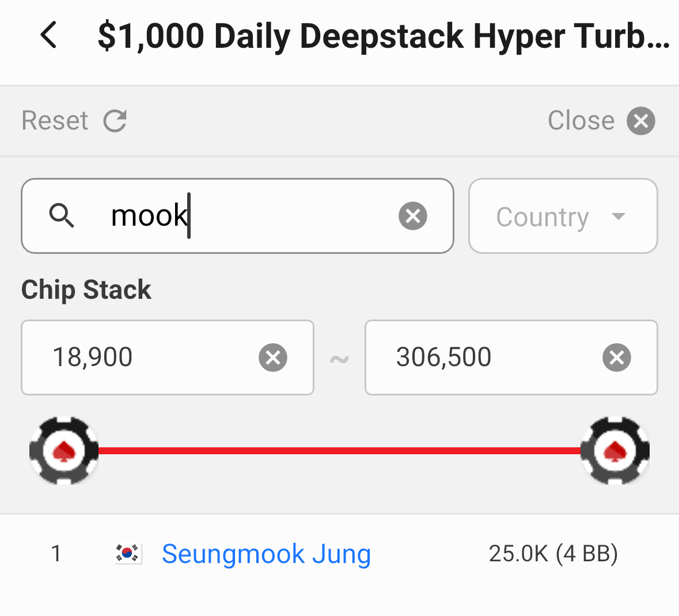The width and height of the screenshot is (679, 616).
Task: Clear the 'mook' search text
Action: [413, 216]
